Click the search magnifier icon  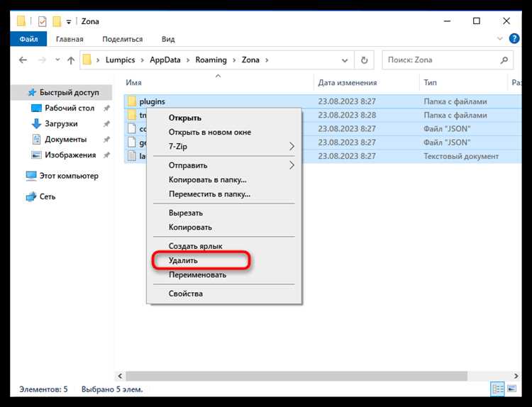tap(504, 60)
